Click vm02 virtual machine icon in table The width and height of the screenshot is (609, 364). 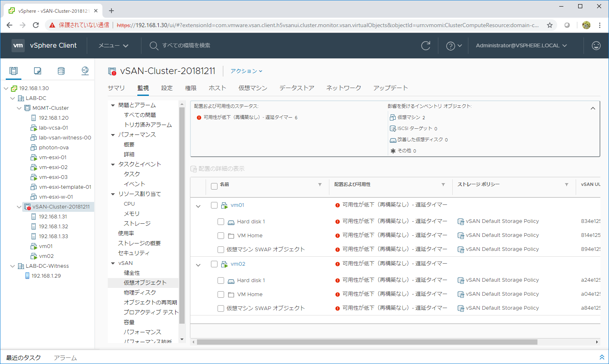coord(224,264)
